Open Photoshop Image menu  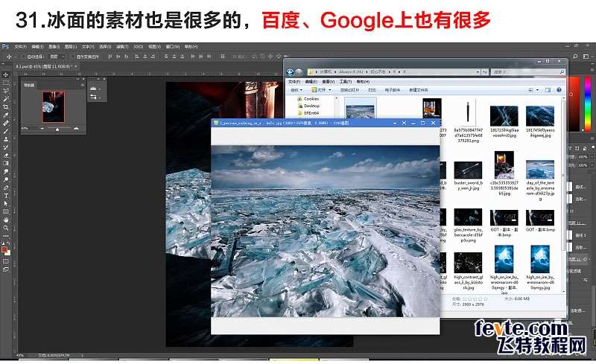click(54, 46)
